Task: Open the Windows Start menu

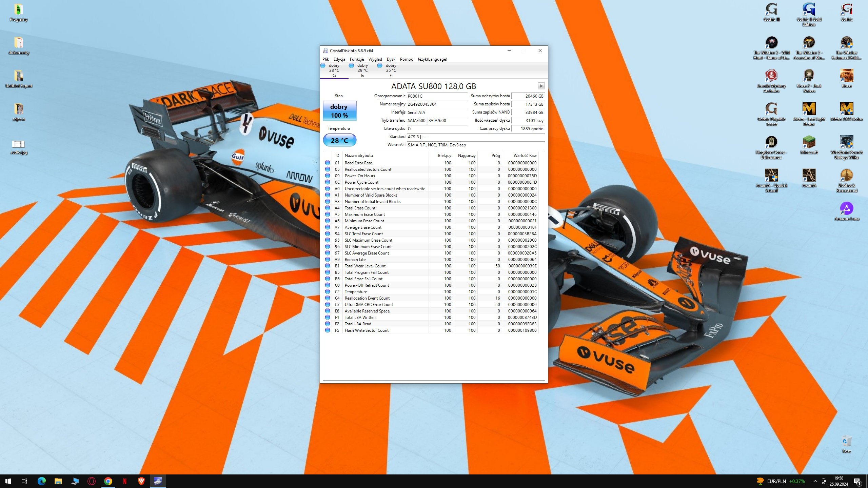Action: point(8,481)
